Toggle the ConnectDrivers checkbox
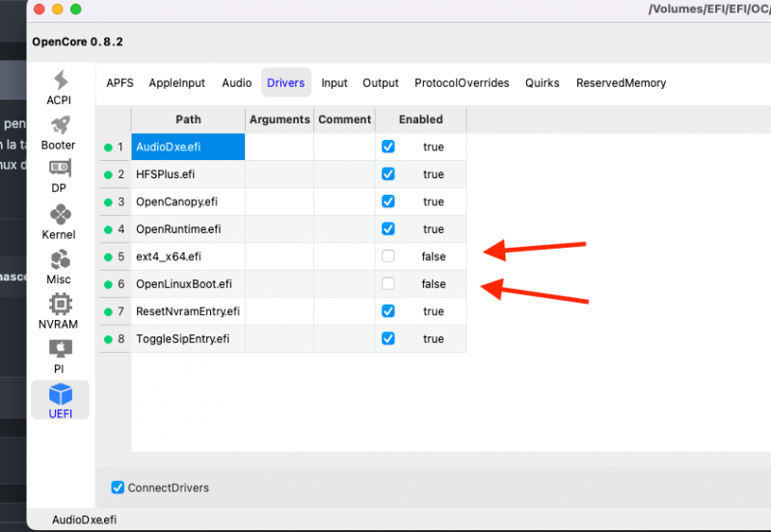The width and height of the screenshot is (771, 532). 118,488
